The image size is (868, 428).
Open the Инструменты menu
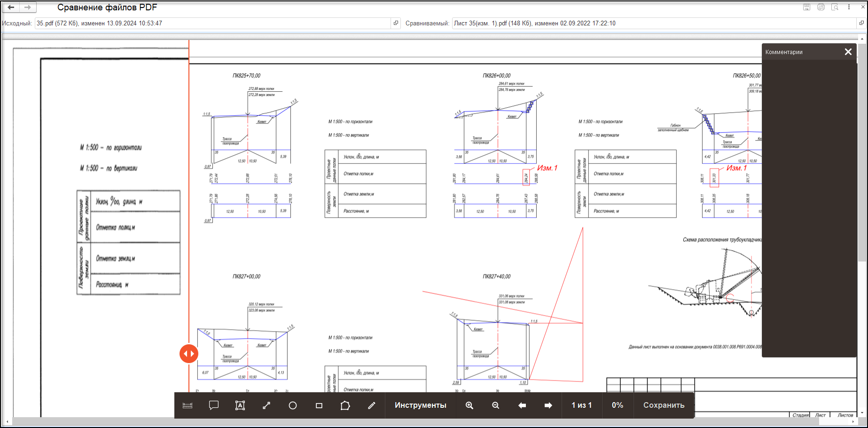pyautogui.click(x=421, y=405)
